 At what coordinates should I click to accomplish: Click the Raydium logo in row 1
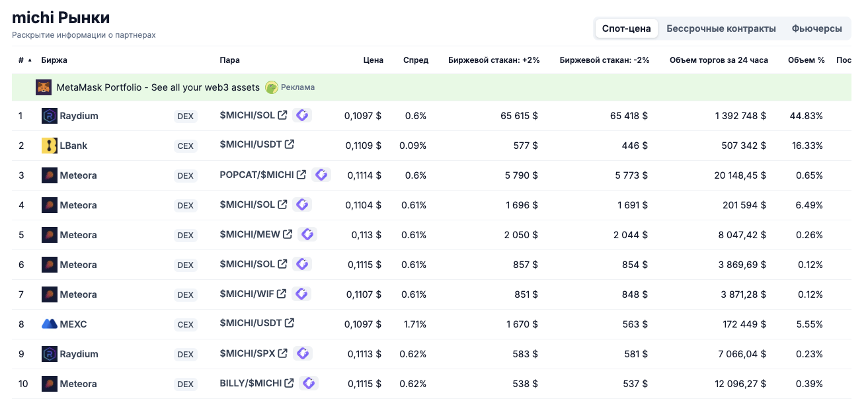point(50,116)
